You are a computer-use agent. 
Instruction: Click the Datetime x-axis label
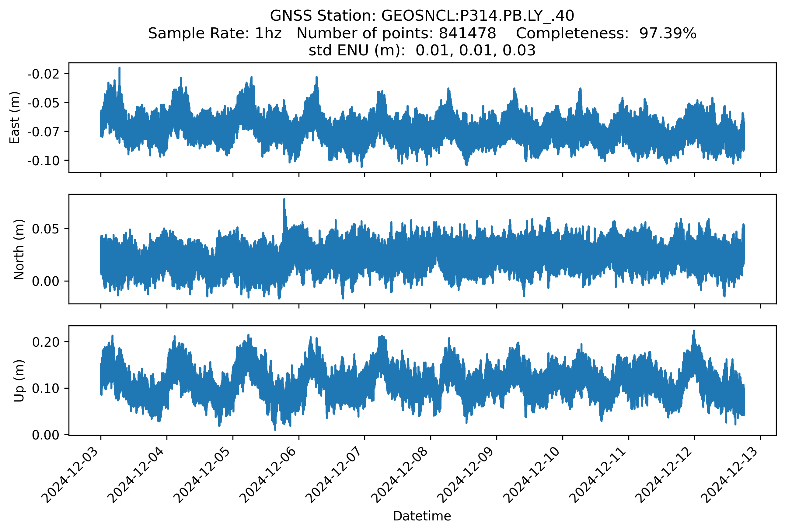pyautogui.click(x=422, y=516)
